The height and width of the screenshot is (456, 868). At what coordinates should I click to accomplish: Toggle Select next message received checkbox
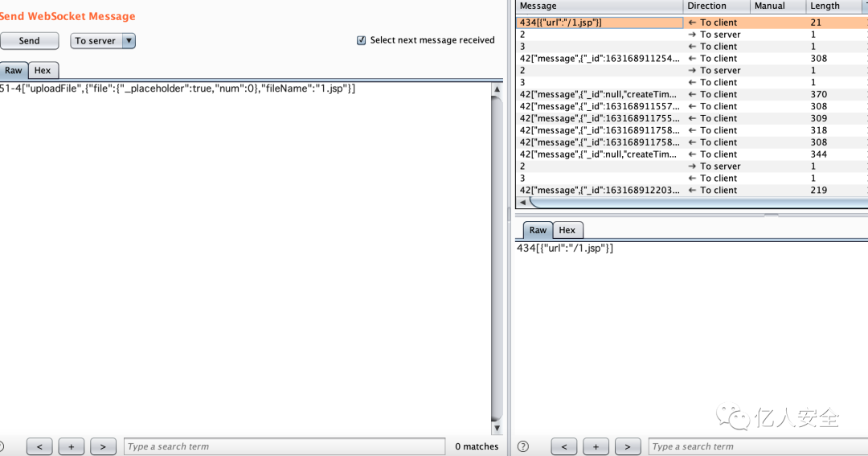pos(362,40)
